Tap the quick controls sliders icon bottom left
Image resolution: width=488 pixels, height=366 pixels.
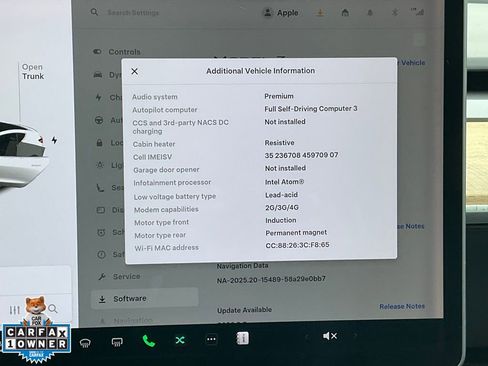[14, 310]
